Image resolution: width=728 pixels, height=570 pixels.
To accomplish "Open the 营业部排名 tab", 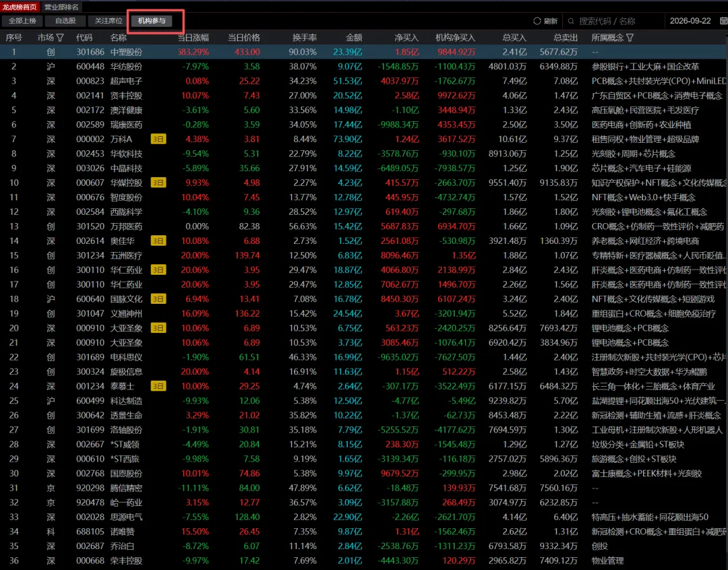I will (x=61, y=7).
